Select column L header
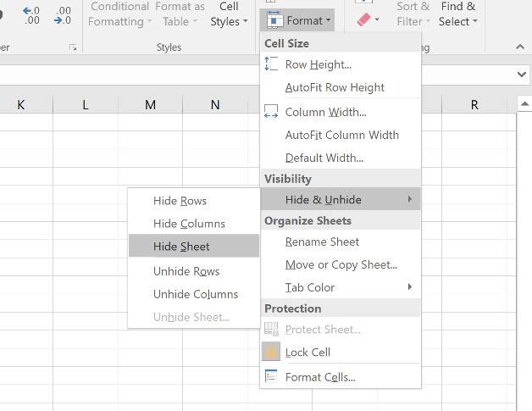The image size is (532, 411). click(x=86, y=104)
